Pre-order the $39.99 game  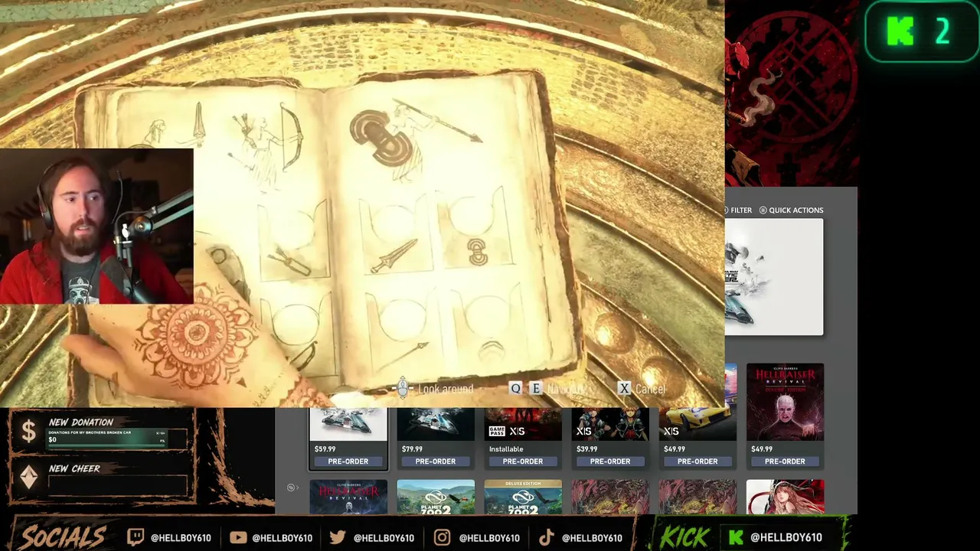610,461
